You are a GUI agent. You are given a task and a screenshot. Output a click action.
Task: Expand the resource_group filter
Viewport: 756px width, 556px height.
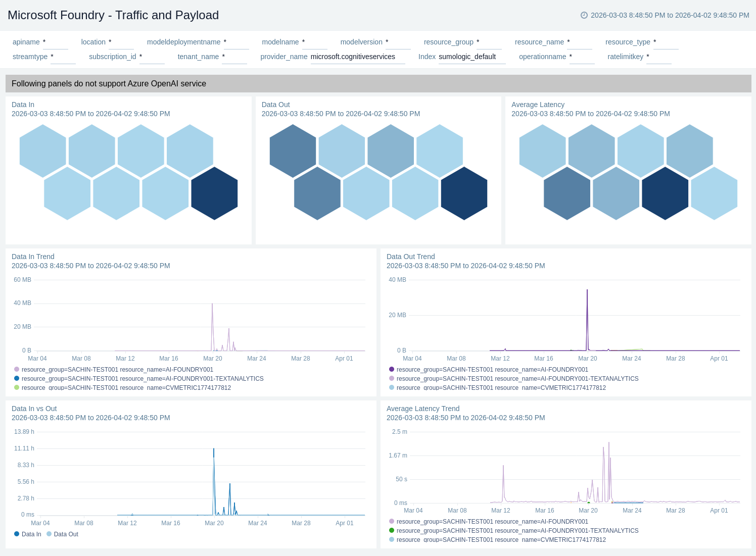[489, 42]
